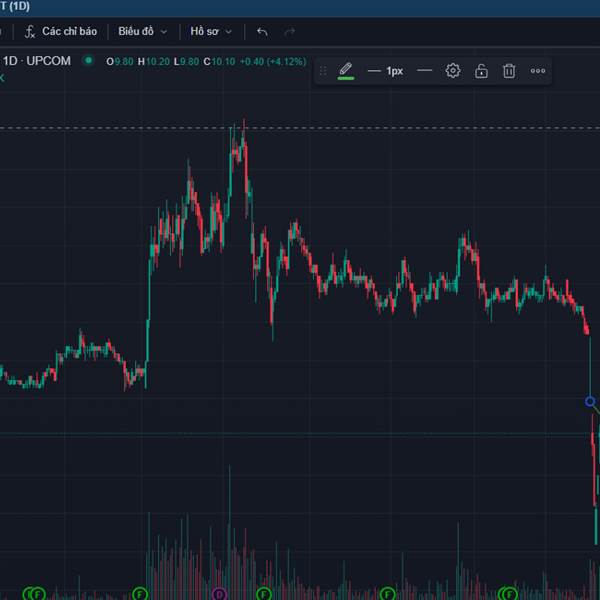The height and width of the screenshot is (600, 600).
Task: Click the undo arrow icon
Action: click(262, 32)
